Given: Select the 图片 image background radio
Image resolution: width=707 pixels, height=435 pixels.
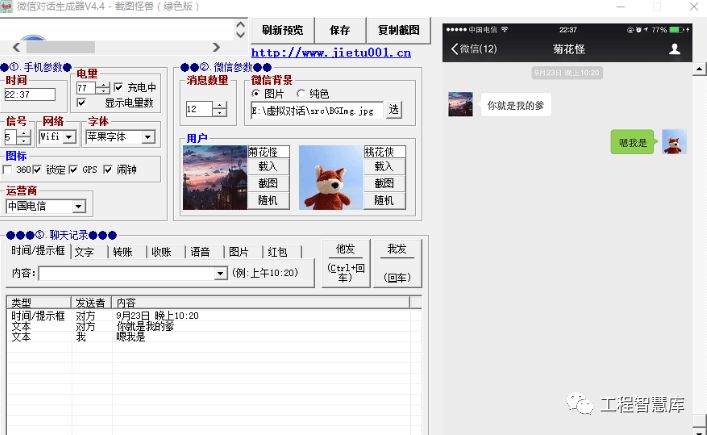Looking at the screenshot, I should [x=256, y=94].
